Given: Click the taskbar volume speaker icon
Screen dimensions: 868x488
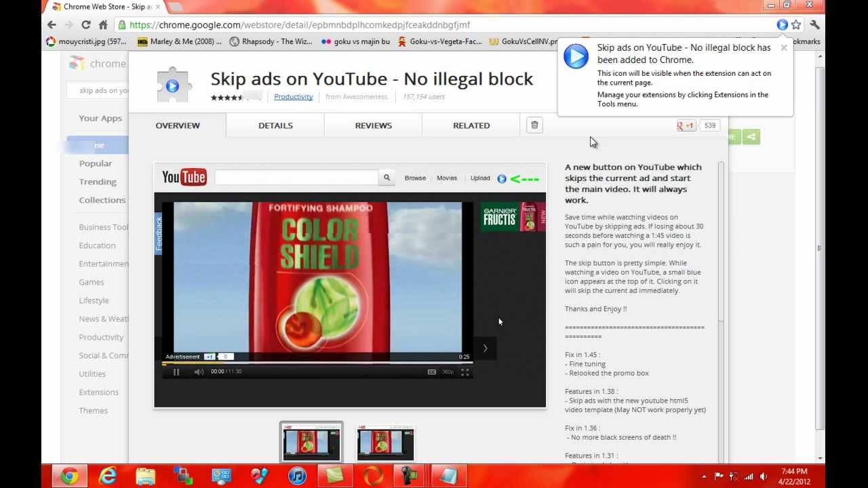Looking at the screenshot, I should (x=764, y=476).
